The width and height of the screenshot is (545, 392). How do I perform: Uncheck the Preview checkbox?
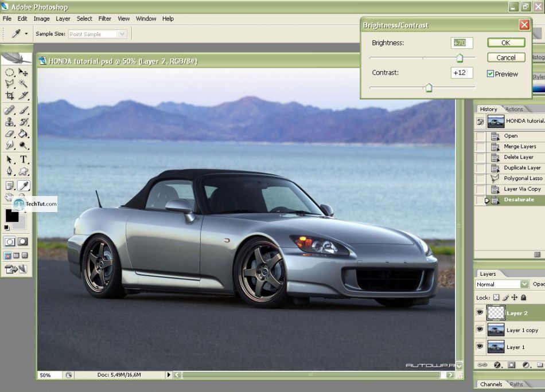(x=490, y=74)
